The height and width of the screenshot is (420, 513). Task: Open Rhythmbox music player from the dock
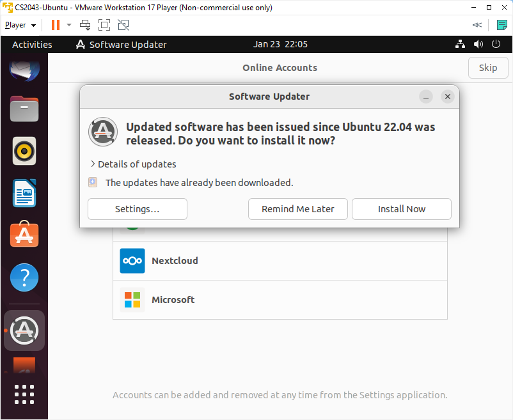click(24, 151)
